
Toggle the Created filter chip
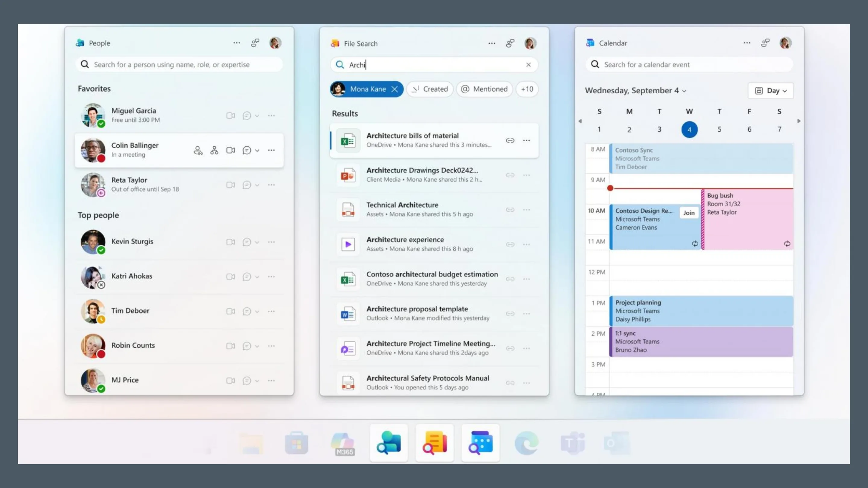(x=429, y=89)
